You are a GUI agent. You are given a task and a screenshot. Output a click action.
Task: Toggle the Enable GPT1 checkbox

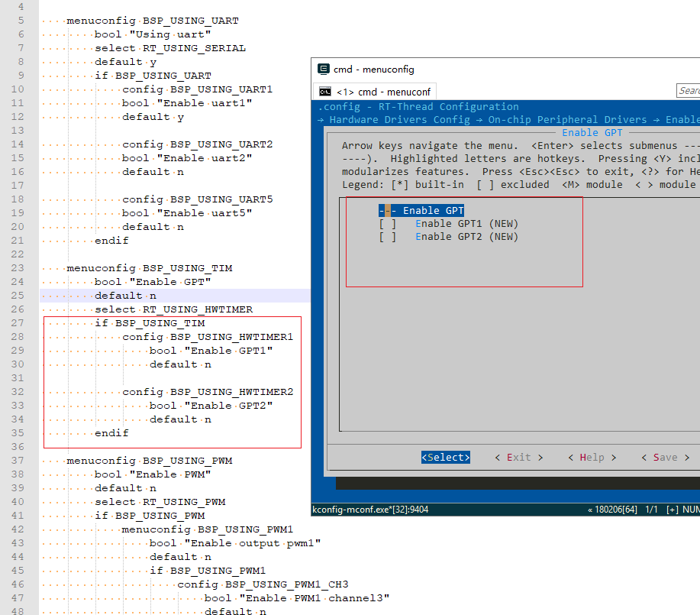click(x=388, y=224)
